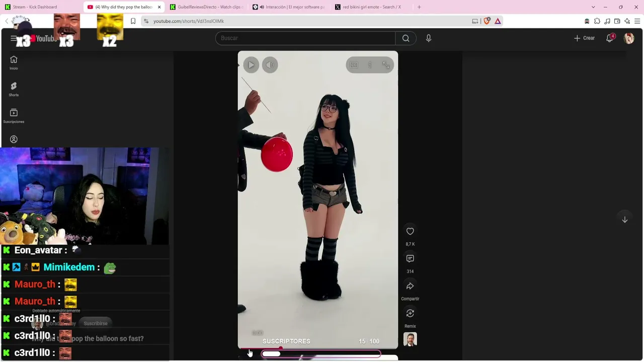This screenshot has height=362, width=644.
Task: Click the SUSCRIPTORES goal label
Action: click(x=286, y=341)
